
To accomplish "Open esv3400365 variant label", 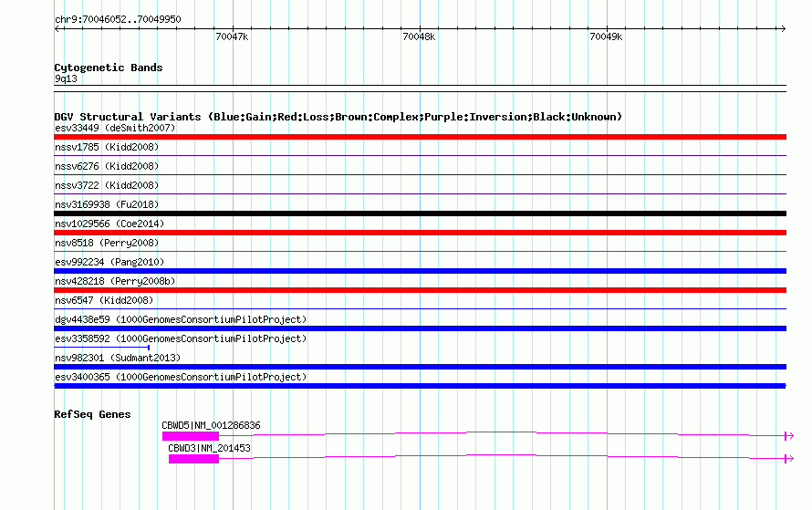I will pos(181,377).
